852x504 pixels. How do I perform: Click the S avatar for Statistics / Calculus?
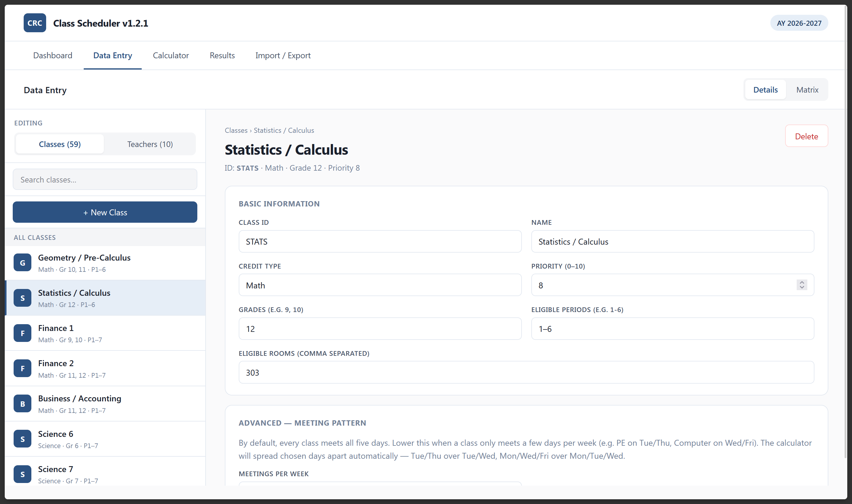(x=22, y=298)
